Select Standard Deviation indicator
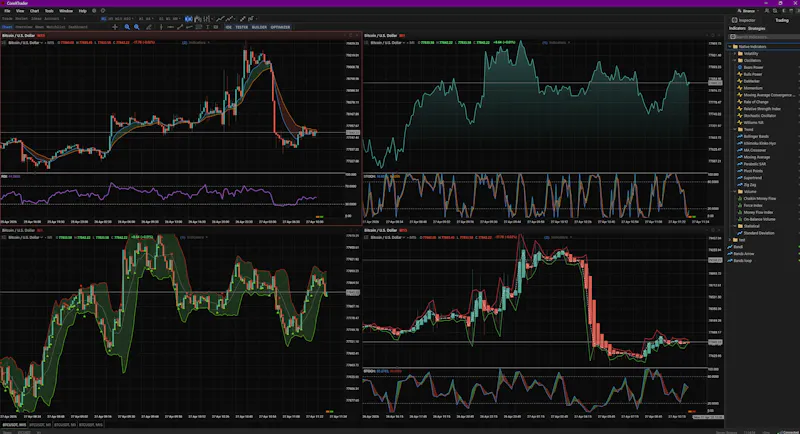This screenshot has height=434, width=800. (759, 233)
